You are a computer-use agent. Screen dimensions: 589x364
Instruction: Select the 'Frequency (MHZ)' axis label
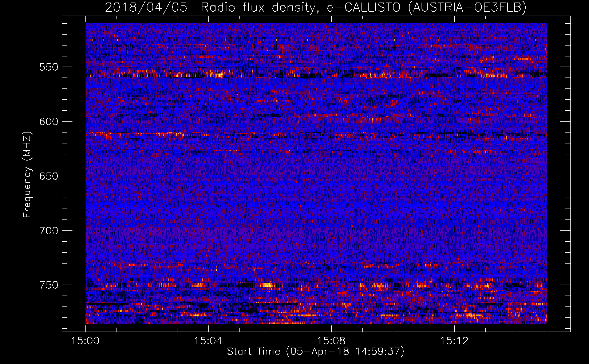click(x=27, y=175)
